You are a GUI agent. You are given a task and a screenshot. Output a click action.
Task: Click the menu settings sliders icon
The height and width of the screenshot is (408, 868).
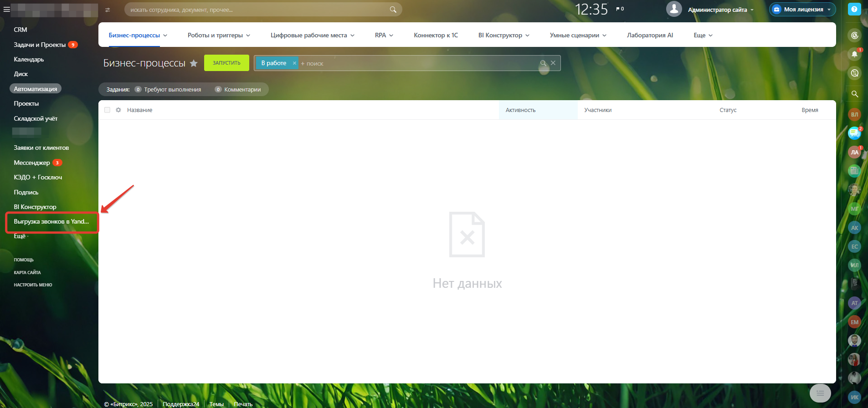click(108, 10)
